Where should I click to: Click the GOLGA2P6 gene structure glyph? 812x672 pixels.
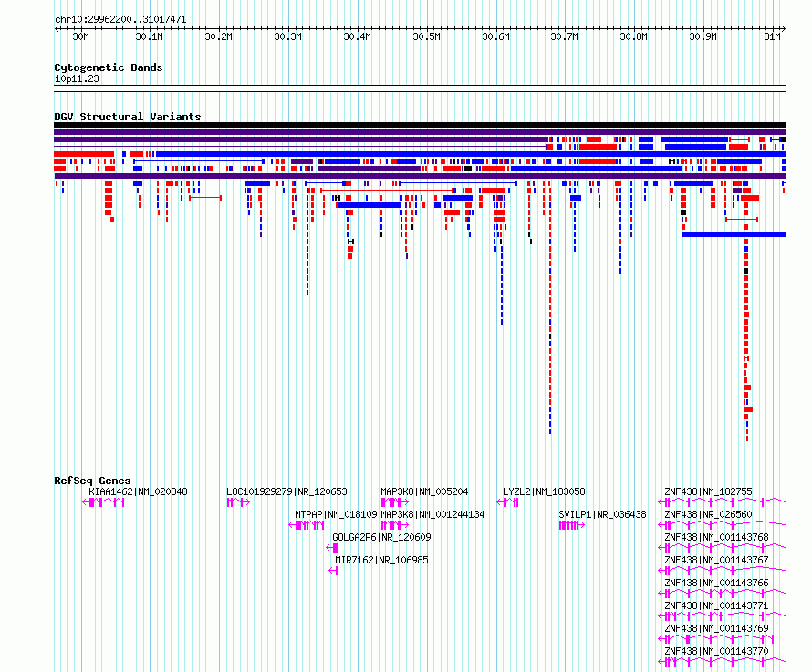(332, 548)
